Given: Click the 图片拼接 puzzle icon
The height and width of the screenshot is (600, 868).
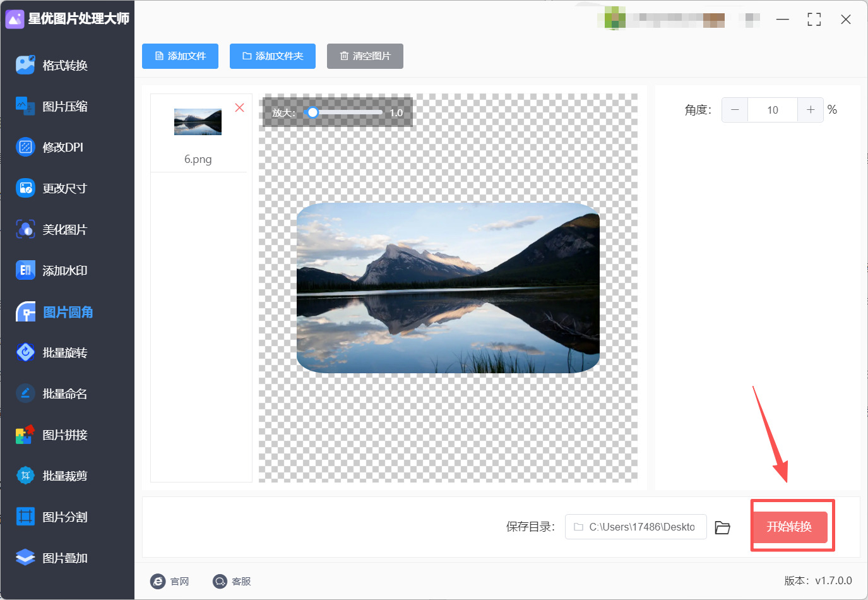Looking at the screenshot, I should [25, 435].
